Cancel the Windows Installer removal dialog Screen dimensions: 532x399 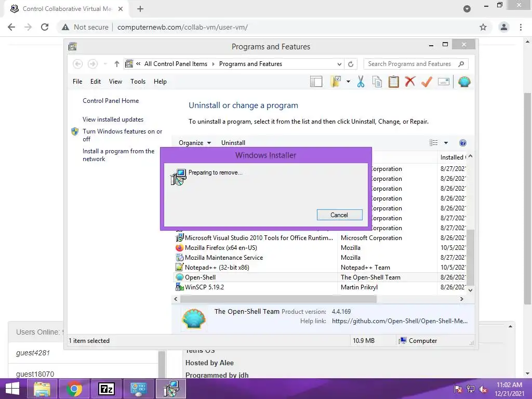[339, 215]
